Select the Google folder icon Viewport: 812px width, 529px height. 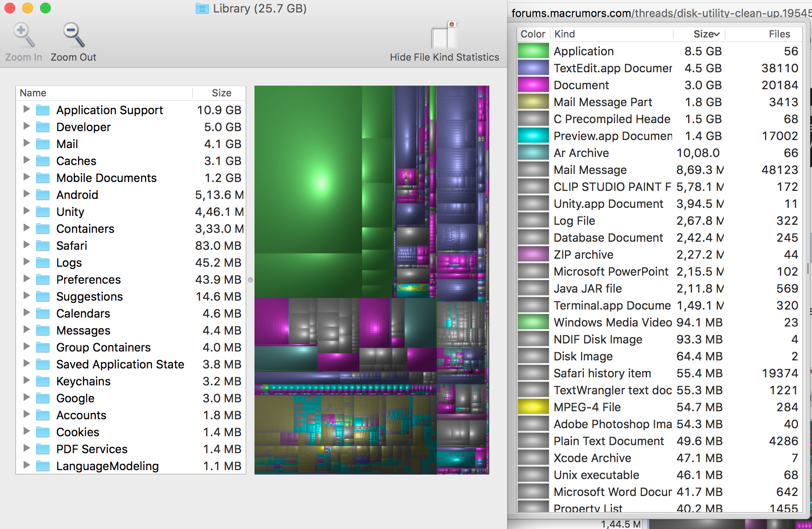[43, 398]
